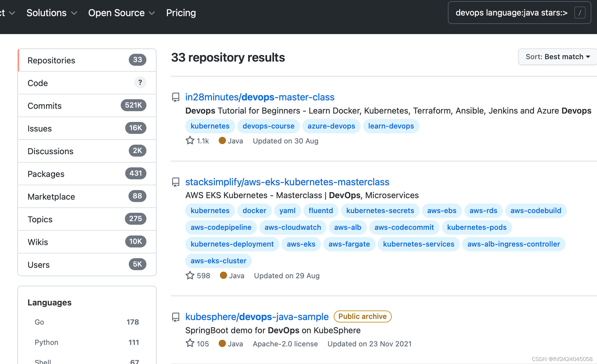Click the learn-devops topic tag
Image resolution: width=597 pixels, height=364 pixels.
pos(391,126)
